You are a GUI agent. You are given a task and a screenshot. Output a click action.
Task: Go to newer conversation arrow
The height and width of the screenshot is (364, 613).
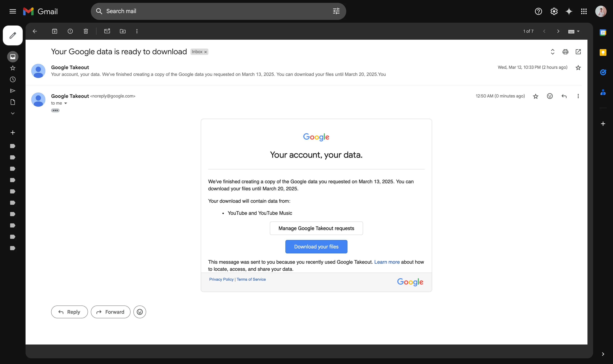click(544, 31)
